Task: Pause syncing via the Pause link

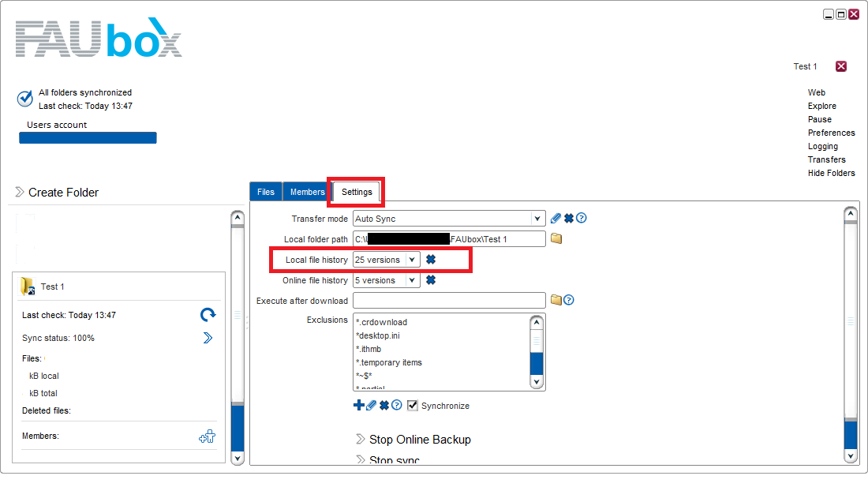Action: point(820,119)
